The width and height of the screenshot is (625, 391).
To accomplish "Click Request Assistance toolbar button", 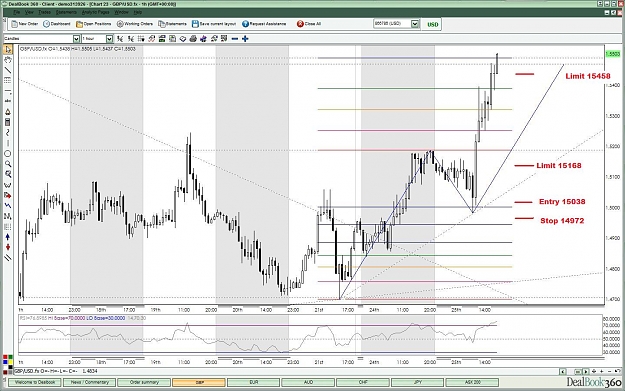I will pyautogui.click(x=264, y=24).
